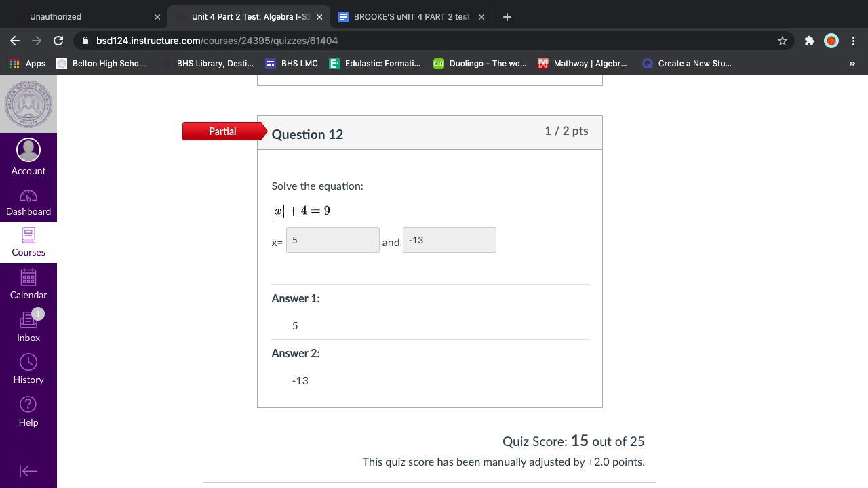Click the Answer 2 label
Screen dimensions: 868x488
pyautogui.click(x=296, y=353)
